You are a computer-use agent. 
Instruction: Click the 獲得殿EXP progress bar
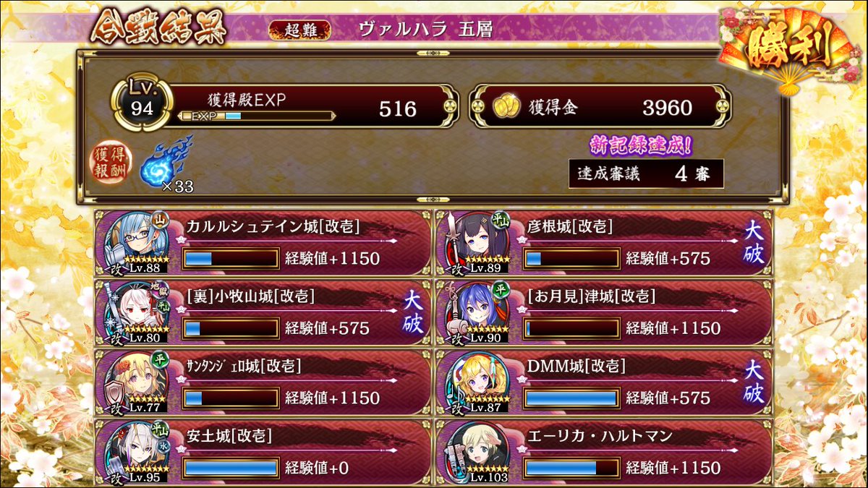click(x=257, y=116)
